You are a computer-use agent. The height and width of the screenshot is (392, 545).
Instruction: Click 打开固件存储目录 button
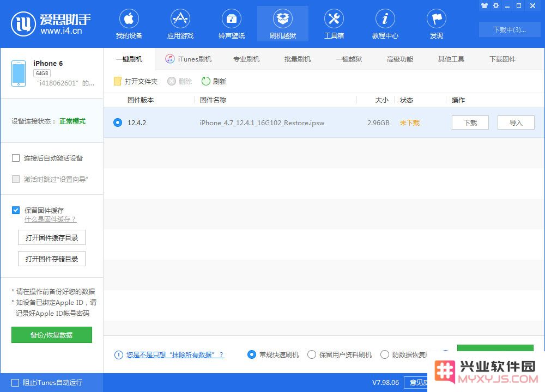click(x=52, y=259)
